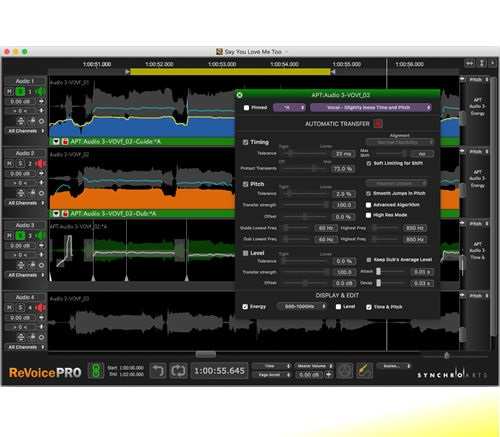Open the Master Volume dropdown
Screen dimensions: 500x437
pyautogui.click(x=313, y=366)
